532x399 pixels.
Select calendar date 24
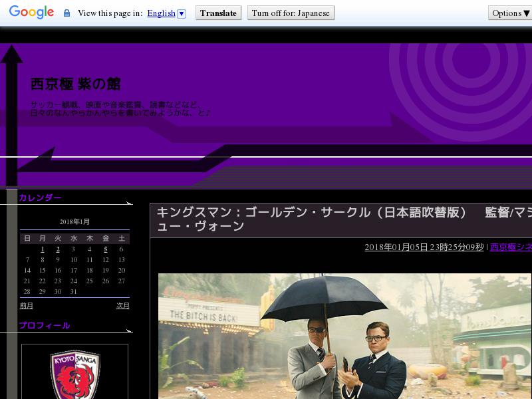tap(74, 281)
